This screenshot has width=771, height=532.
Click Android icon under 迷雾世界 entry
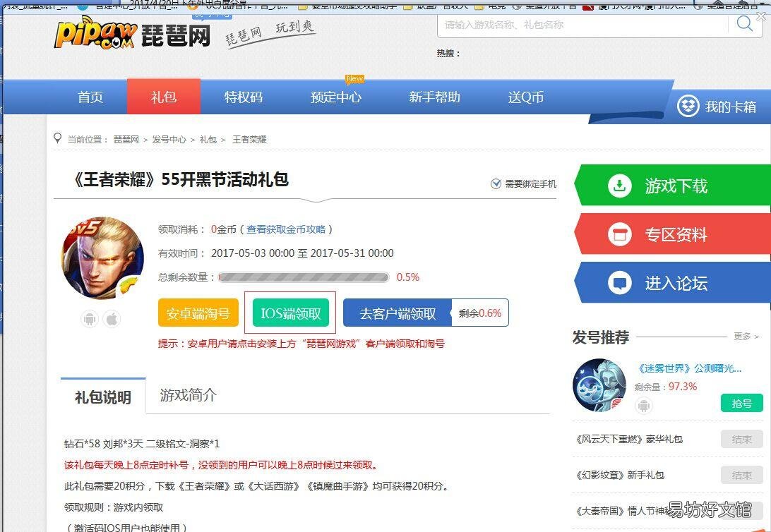pos(643,406)
